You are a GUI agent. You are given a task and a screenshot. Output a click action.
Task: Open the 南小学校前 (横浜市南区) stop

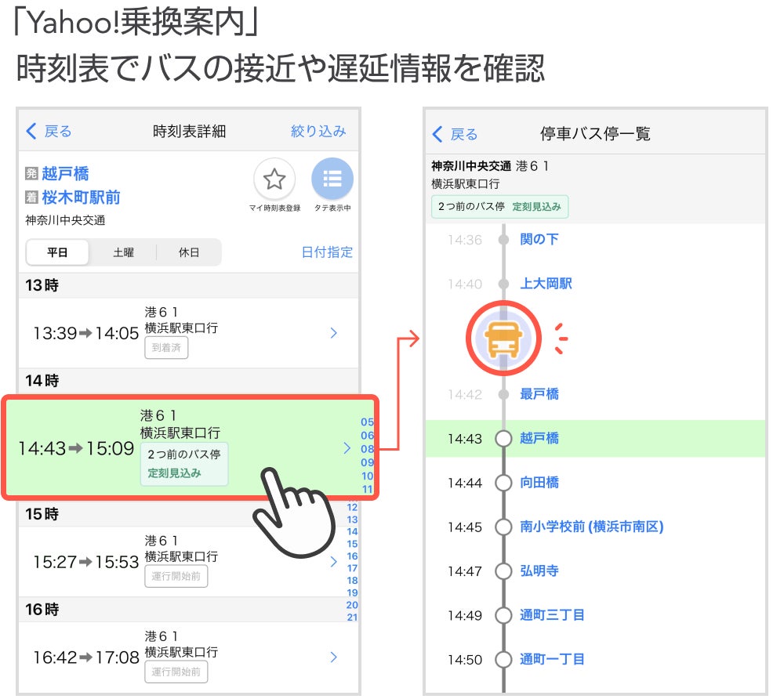(591, 526)
